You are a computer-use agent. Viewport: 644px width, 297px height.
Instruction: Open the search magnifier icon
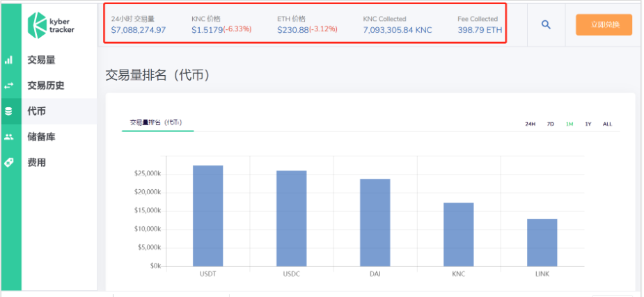pyautogui.click(x=546, y=24)
